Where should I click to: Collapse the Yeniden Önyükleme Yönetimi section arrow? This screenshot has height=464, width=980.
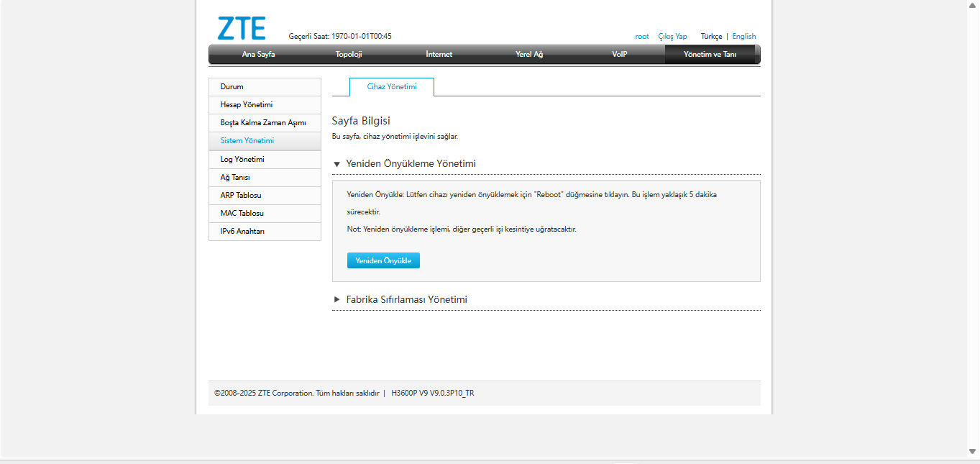pyautogui.click(x=336, y=164)
